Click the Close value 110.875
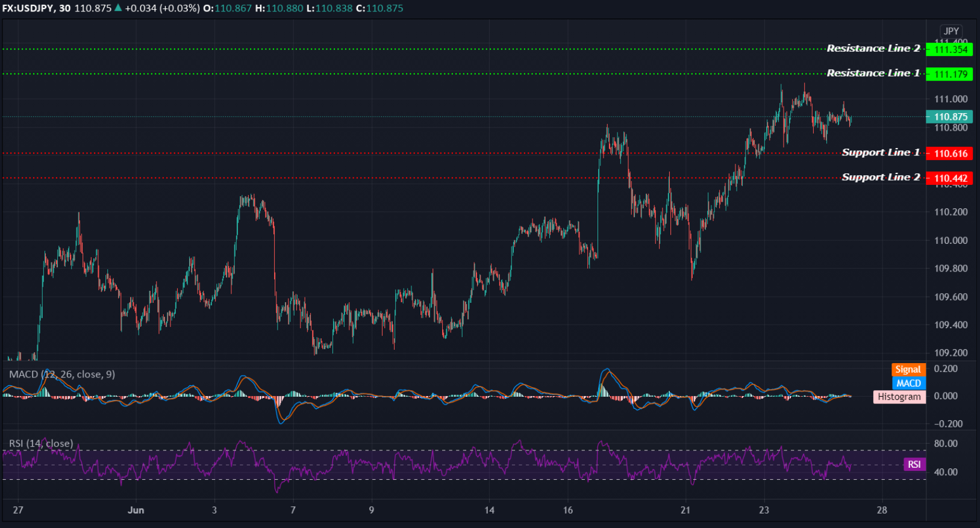980x528 pixels. tap(384, 8)
